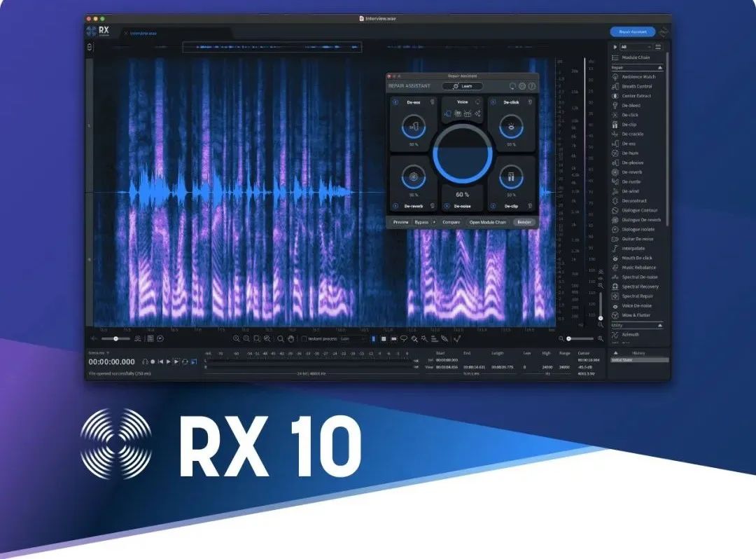Toggle solo listen for De-ess
Viewport: 756px width, 559px height.
[433, 102]
